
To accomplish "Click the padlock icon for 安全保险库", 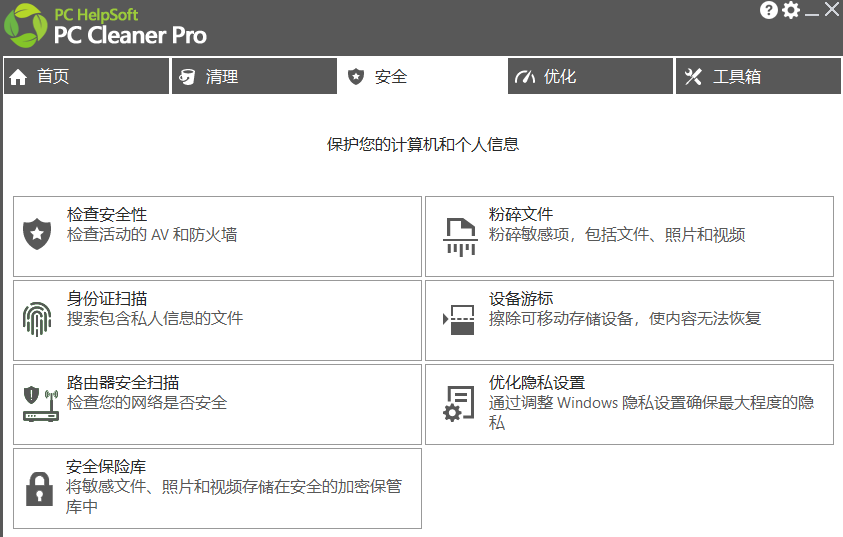I will point(40,489).
